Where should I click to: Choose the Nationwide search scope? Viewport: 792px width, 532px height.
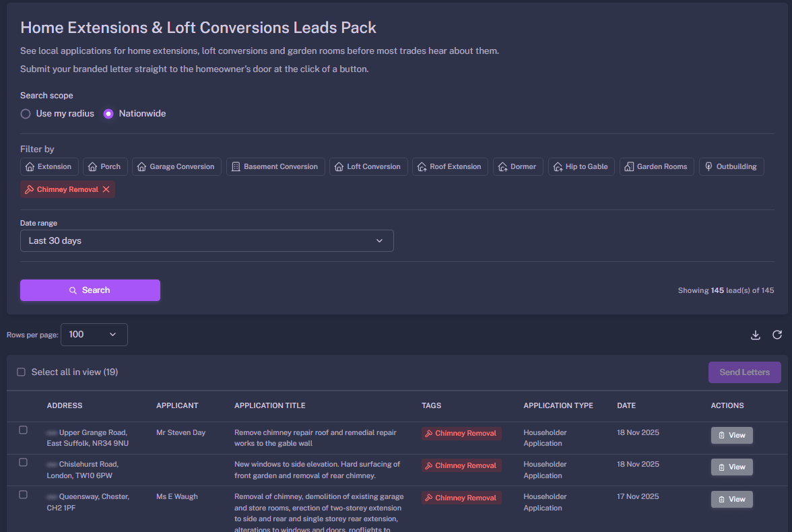click(108, 114)
